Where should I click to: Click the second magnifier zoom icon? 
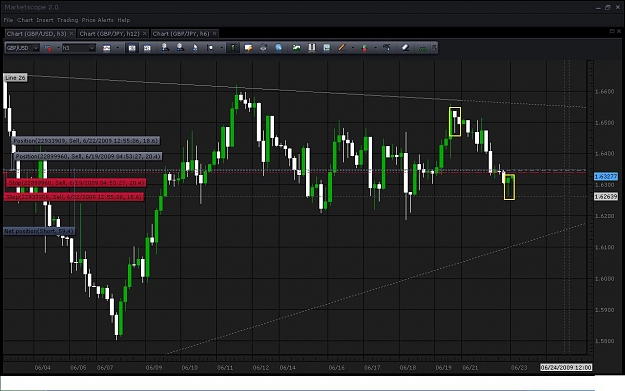click(180, 48)
